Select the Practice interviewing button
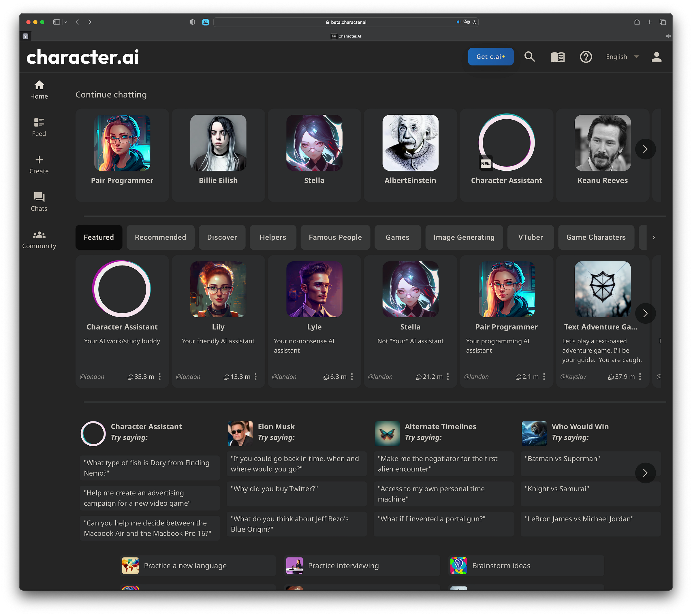This screenshot has width=692, height=616. [362, 566]
